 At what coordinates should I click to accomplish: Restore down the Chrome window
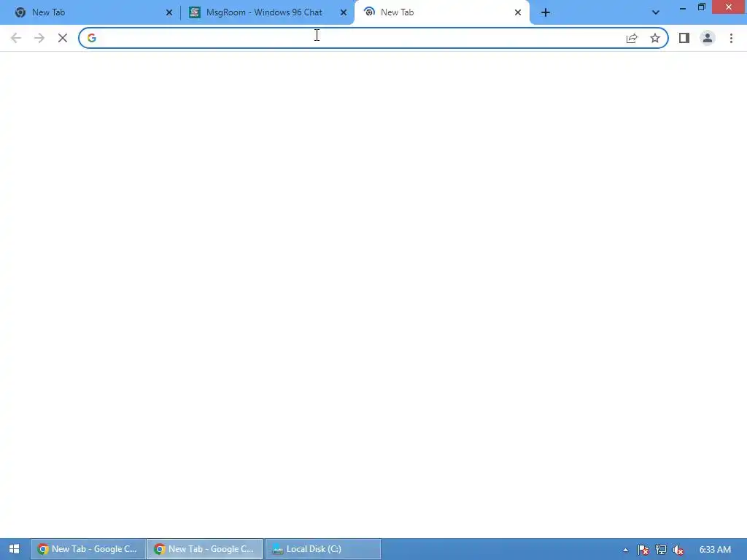click(x=702, y=7)
